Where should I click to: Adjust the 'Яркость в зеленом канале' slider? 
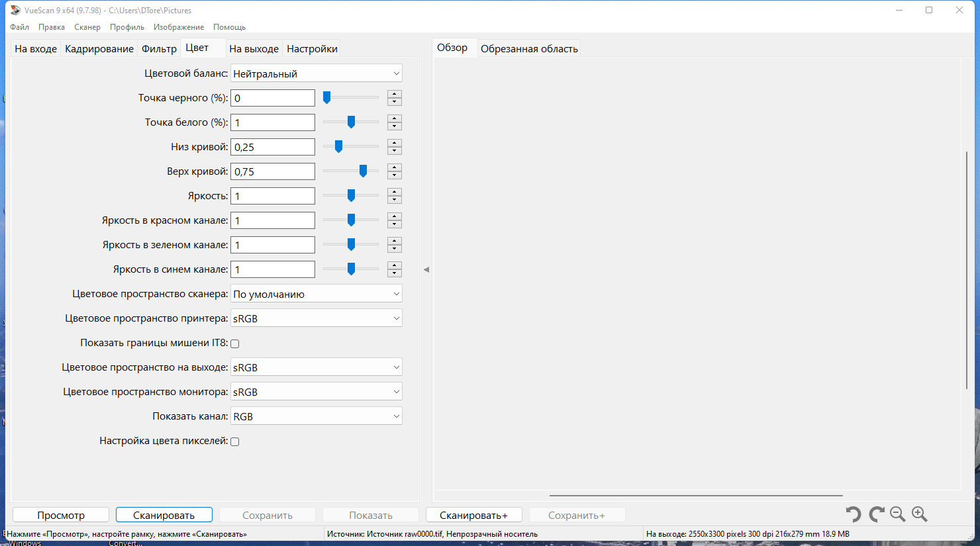tap(351, 245)
